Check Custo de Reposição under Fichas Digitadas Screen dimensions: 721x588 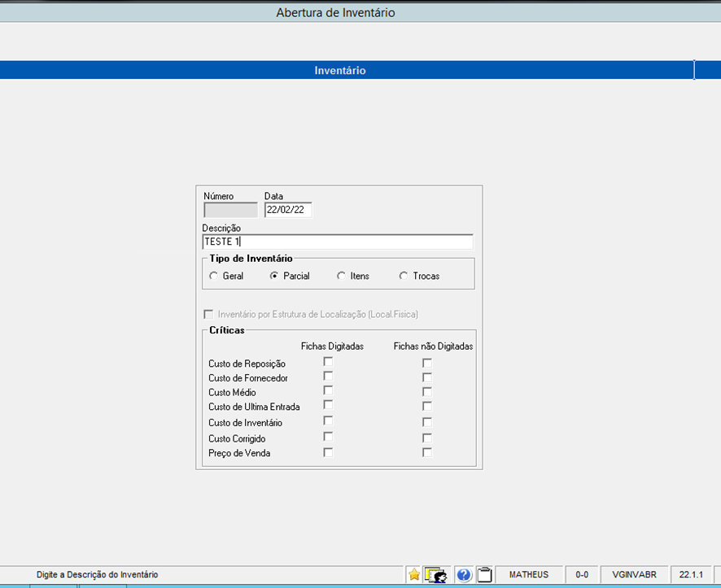point(328,362)
